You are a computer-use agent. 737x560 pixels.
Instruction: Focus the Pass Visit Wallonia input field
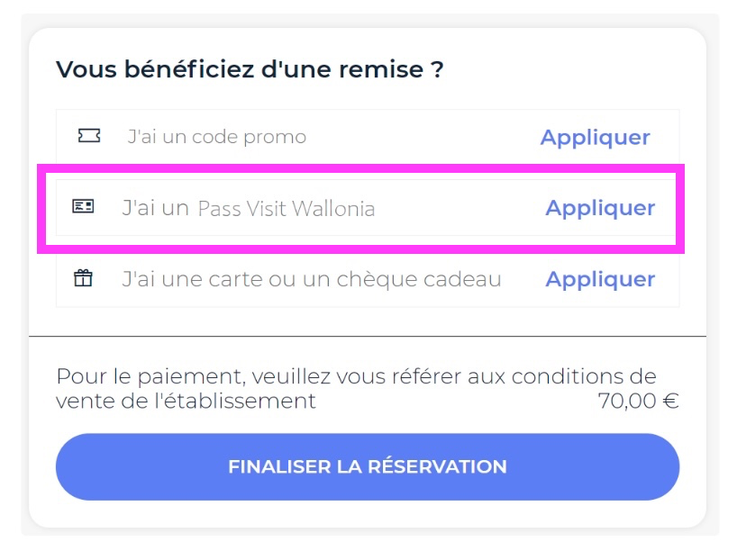pyautogui.click(x=323, y=208)
